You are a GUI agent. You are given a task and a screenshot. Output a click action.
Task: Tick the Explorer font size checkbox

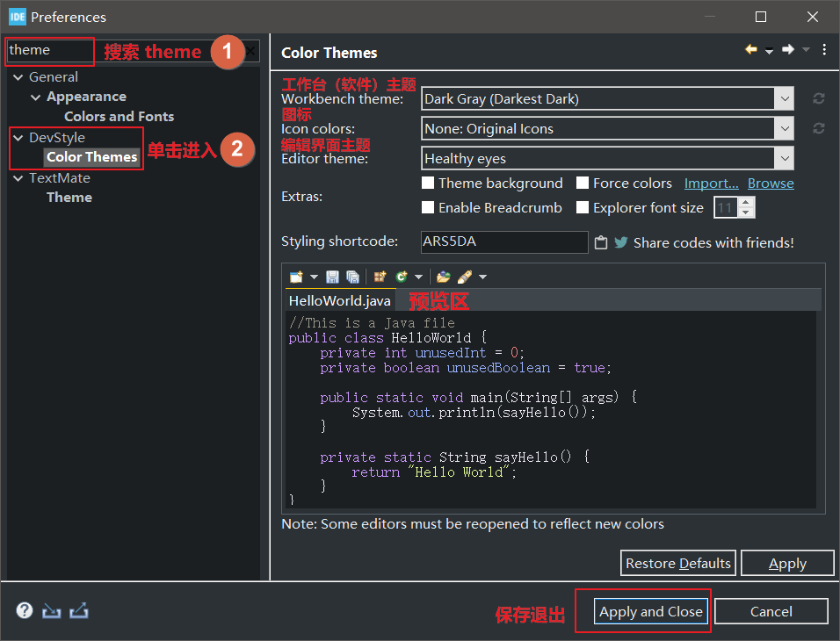583,207
